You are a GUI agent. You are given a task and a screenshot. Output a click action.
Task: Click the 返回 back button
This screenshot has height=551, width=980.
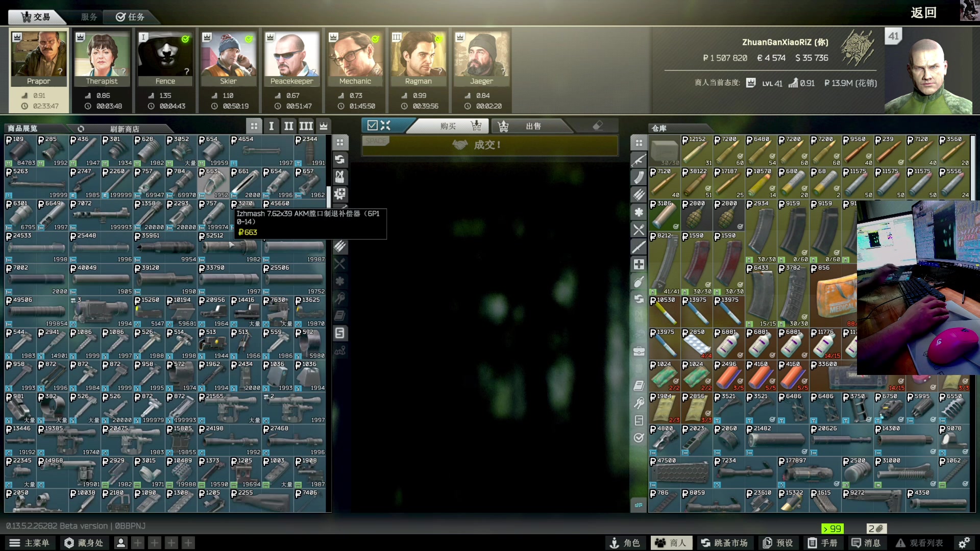pyautogui.click(x=923, y=12)
